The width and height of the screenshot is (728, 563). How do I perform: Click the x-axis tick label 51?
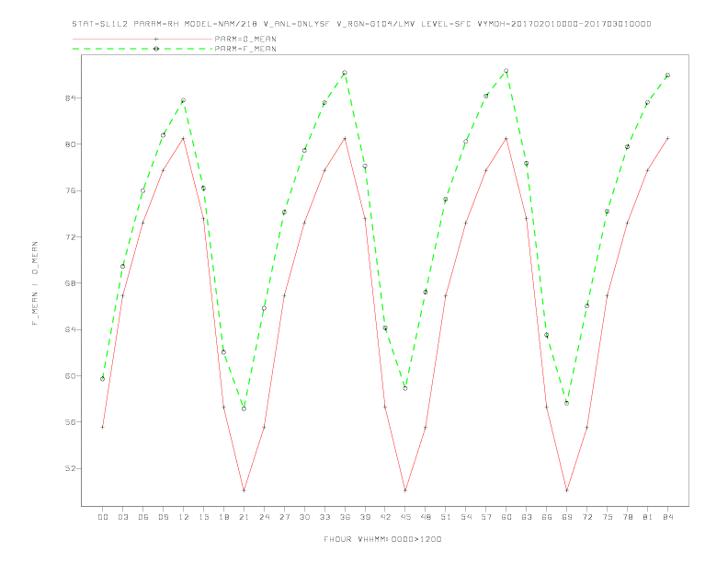coord(446,517)
